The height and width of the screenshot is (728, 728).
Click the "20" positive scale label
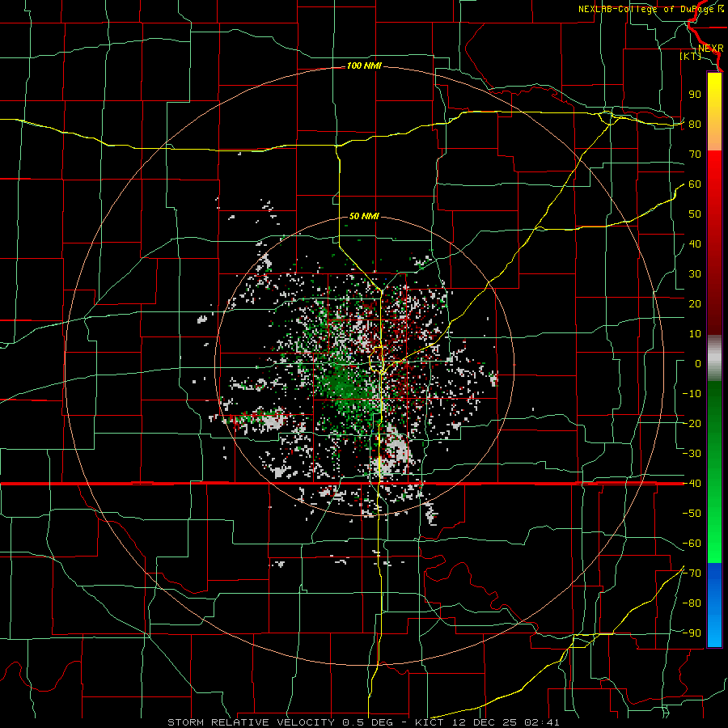click(695, 304)
